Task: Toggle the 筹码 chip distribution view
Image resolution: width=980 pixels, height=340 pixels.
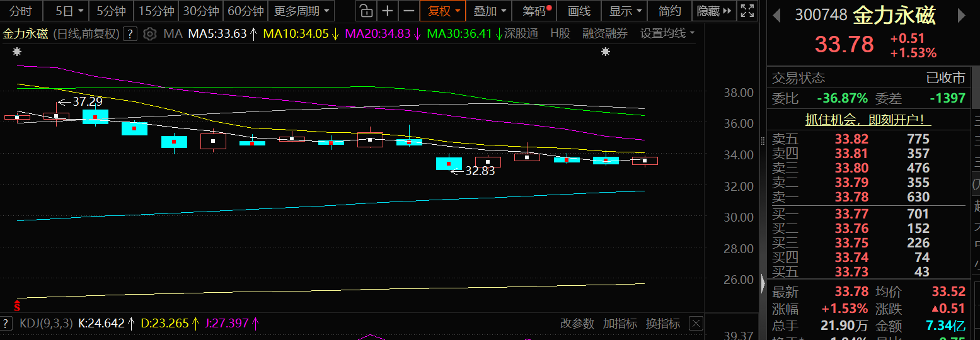Action: (x=536, y=11)
